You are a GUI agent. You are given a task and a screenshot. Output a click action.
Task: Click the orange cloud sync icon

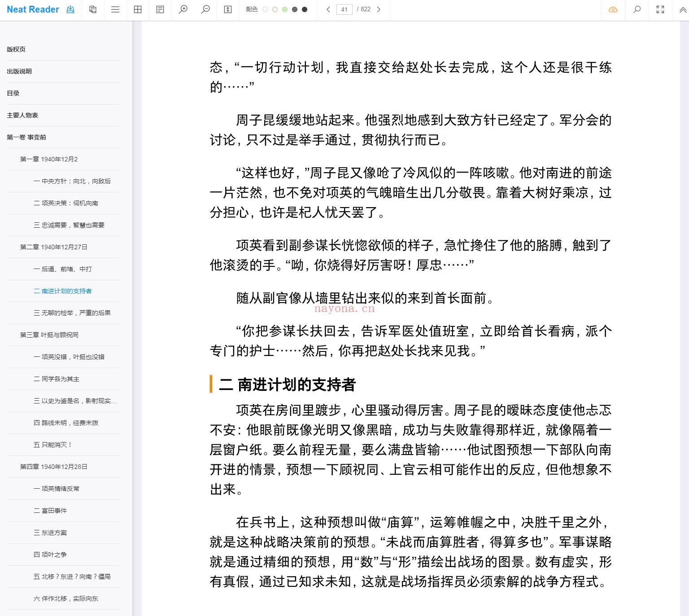click(x=613, y=9)
